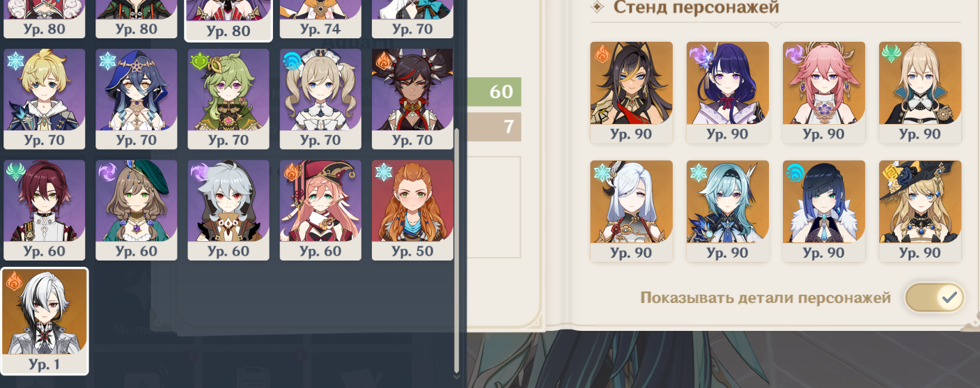Pick the pink-haired Pyro girl with red hat
Screen dimensions: 980x388
pos(320,210)
